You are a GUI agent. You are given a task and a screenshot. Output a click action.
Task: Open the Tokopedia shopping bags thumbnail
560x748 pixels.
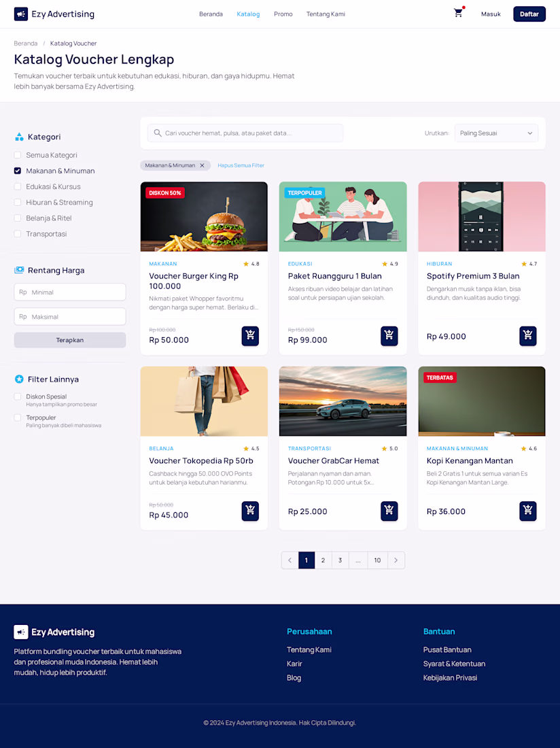204,401
